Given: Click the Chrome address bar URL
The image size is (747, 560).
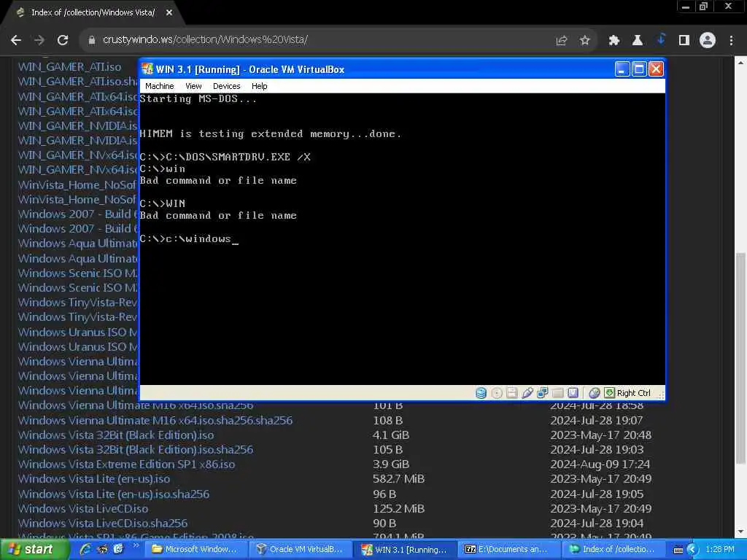Looking at the screenshot, I should point(205,40).
